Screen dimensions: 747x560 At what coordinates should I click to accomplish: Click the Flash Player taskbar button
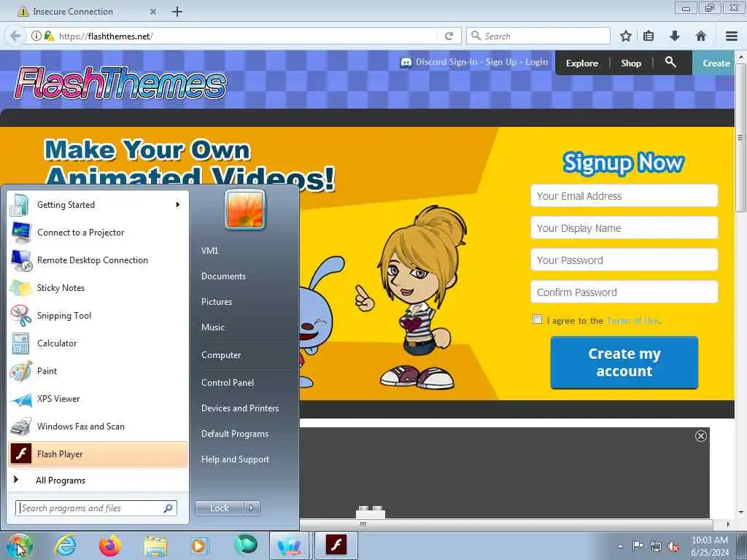pyautogui.click(x=336, y=545)
